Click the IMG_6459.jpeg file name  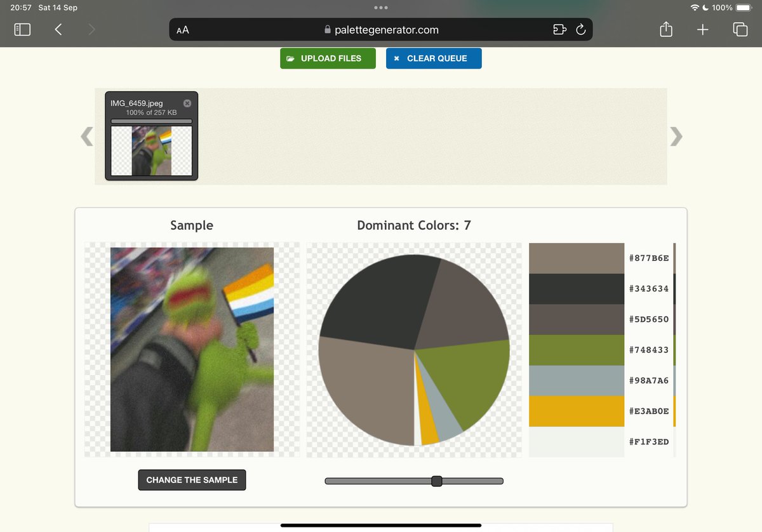tap(137, 103)
